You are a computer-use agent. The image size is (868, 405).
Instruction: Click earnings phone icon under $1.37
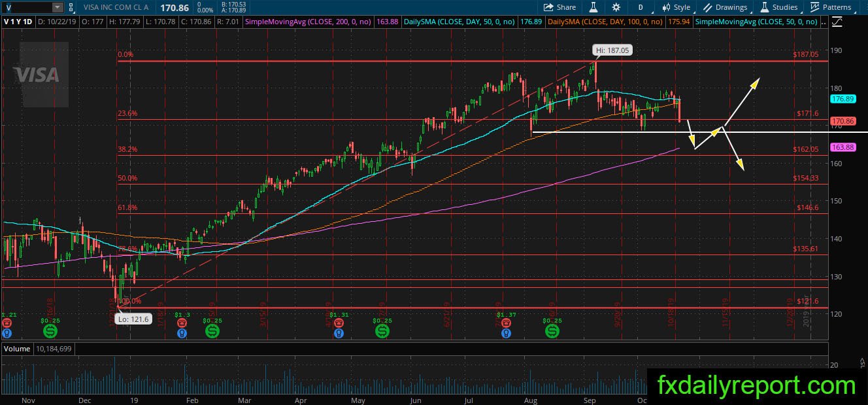[506, 323]
